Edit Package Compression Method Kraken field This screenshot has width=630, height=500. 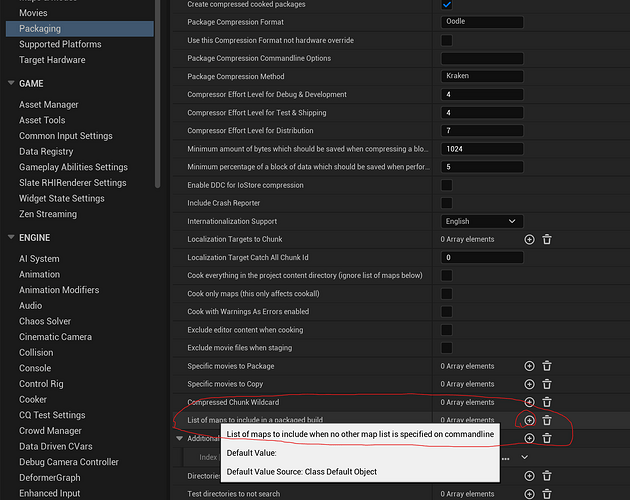[x=482, y=76]
